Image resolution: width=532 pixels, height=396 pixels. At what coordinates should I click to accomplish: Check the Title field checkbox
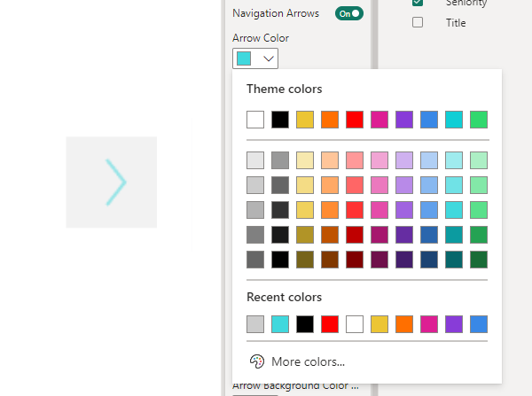[x=418, y=23]
